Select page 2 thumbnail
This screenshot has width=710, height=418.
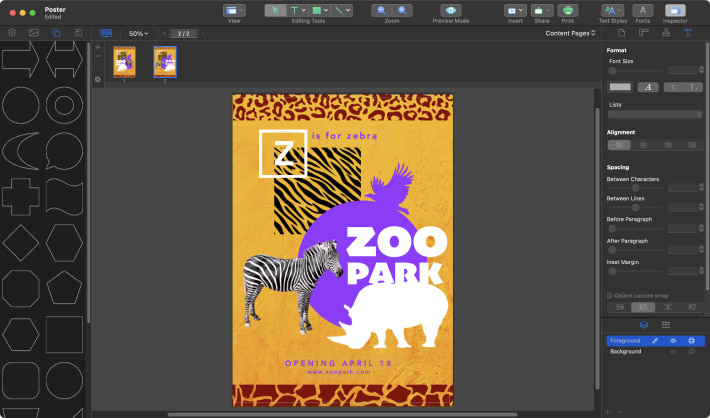pos(165,62)
